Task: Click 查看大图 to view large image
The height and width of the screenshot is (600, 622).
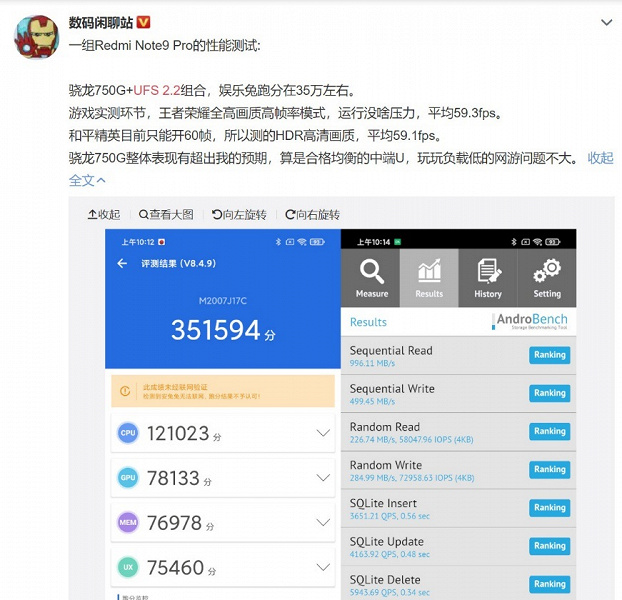Action: coord(166,215)
